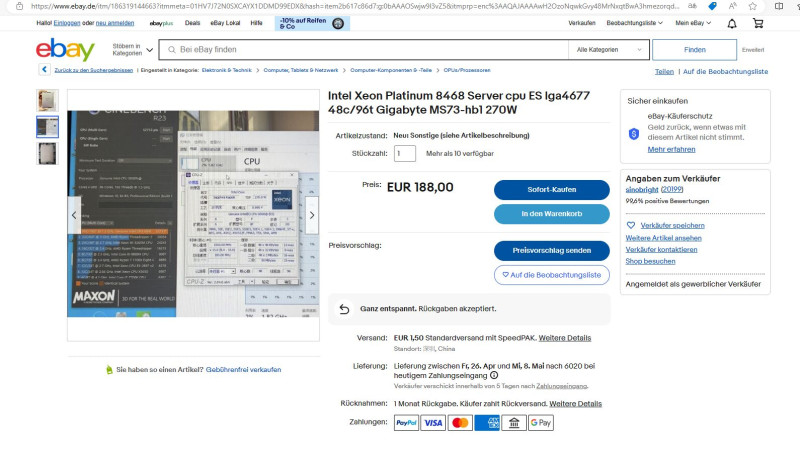Click the blue shopping tag icon in address bar
This screenshot has height=457, width=800.
coord(712,6)
